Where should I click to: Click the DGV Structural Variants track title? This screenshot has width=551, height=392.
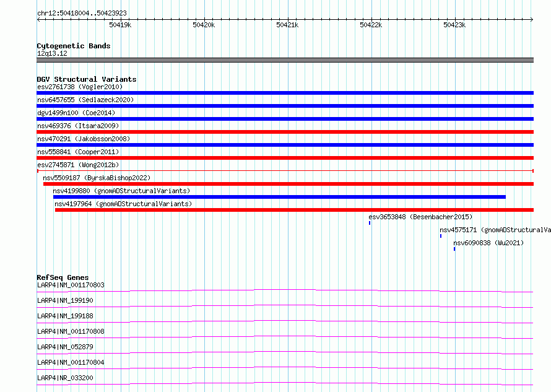click(x=87, y=79)
